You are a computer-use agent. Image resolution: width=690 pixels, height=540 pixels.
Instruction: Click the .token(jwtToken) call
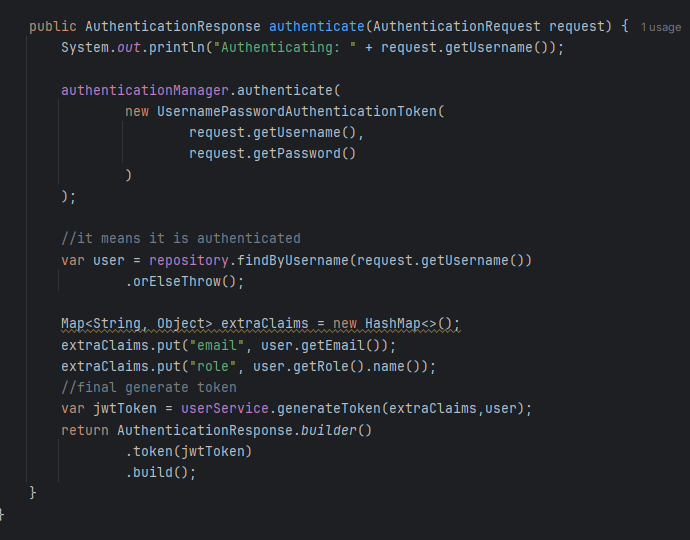(x=188, y=451)
